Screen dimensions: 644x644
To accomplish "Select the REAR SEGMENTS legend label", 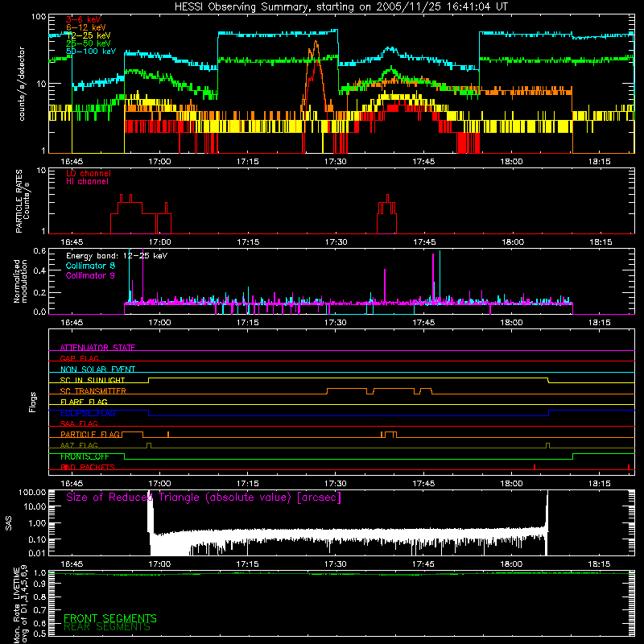I will tap(107, 627).
